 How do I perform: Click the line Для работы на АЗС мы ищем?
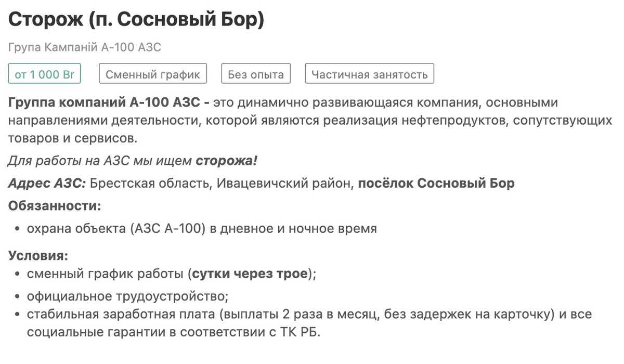(x=100, y=161)
